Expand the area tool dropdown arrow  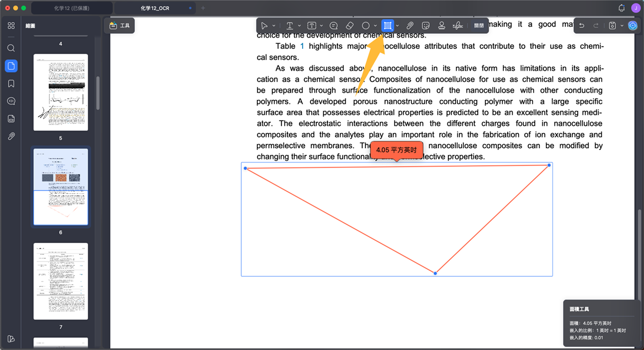(397, 26)
